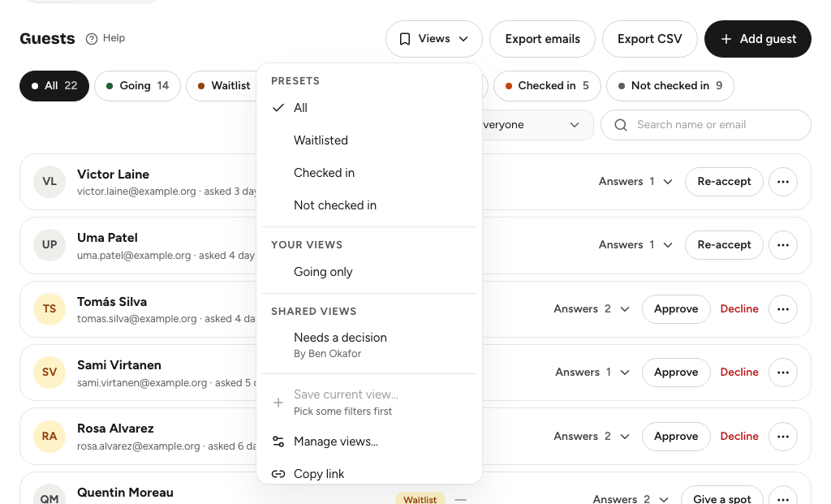
Task: Click the sliders icon beside Manage views
Action: point(278,442)
